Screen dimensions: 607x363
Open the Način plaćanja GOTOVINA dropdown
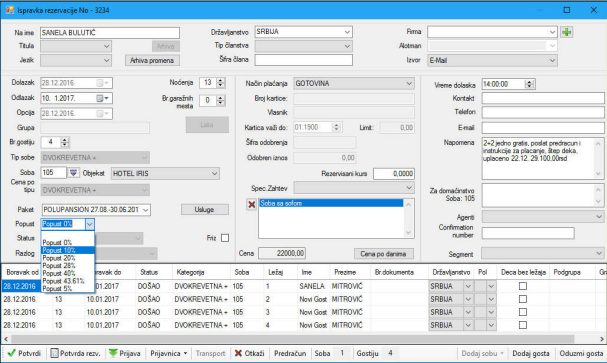tap(409, 84)
